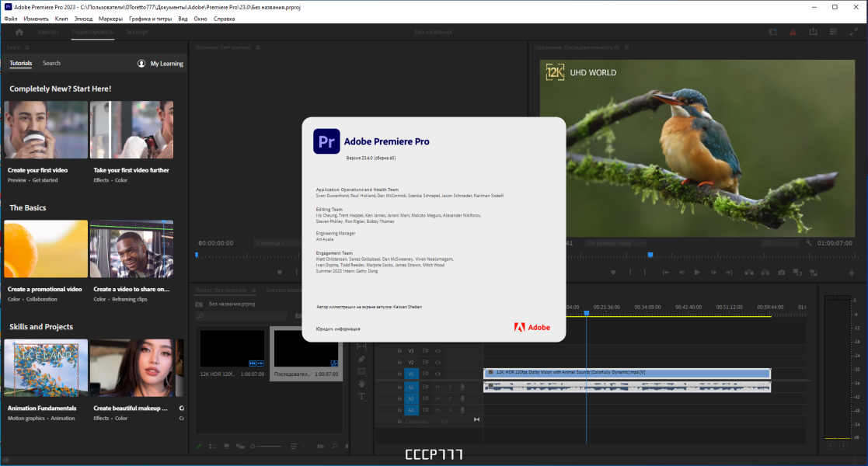This screenshot has width=868, height=466.
Task: Open Program monitor settings wrench
Action: pyautogui.click(x=809, y=243)
